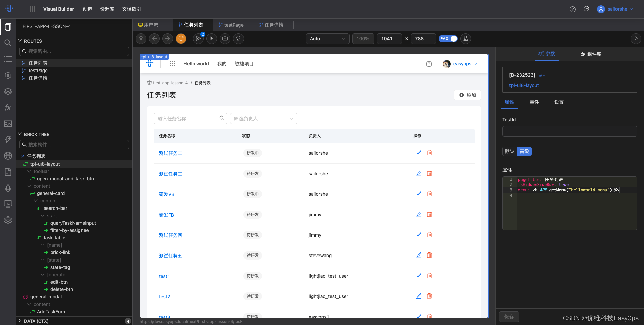
Task: Select the general-modal brick tree item
Action: pos(46,297)
